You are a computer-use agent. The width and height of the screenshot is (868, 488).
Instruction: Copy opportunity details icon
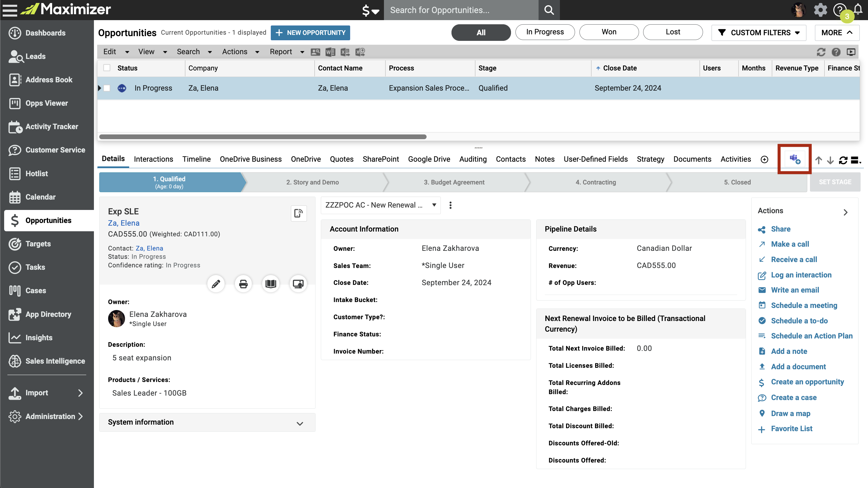point(299,213)
